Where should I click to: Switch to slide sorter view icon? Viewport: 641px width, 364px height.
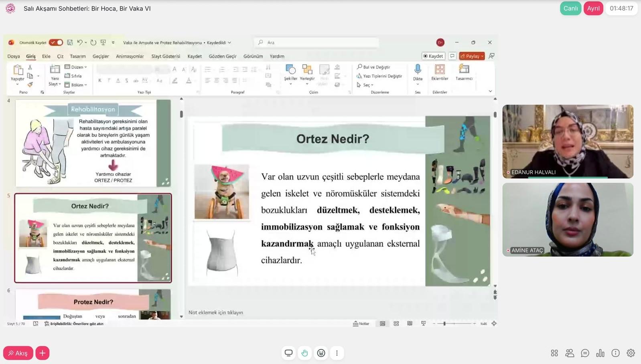396,324
